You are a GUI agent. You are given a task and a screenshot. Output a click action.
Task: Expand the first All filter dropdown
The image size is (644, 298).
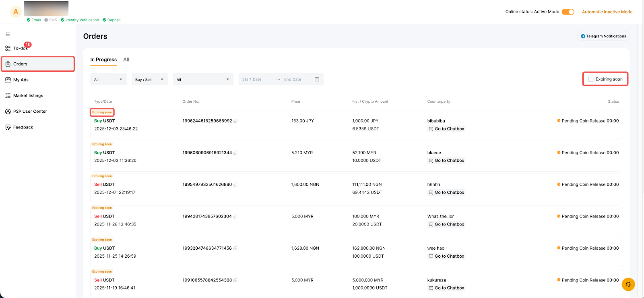point(108,79)
